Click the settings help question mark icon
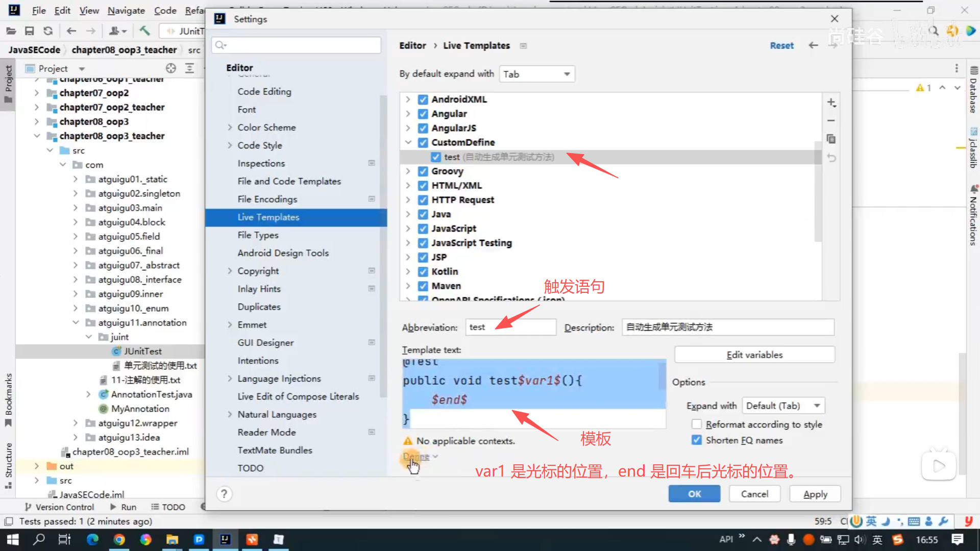This screenshot has width=980, height=551. (x=224, y=494)
